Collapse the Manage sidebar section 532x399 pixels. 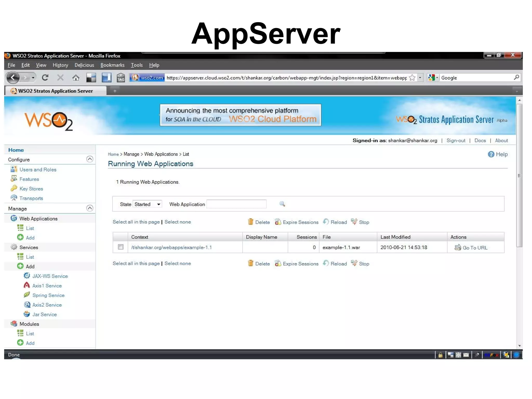[x=90, y=208]
